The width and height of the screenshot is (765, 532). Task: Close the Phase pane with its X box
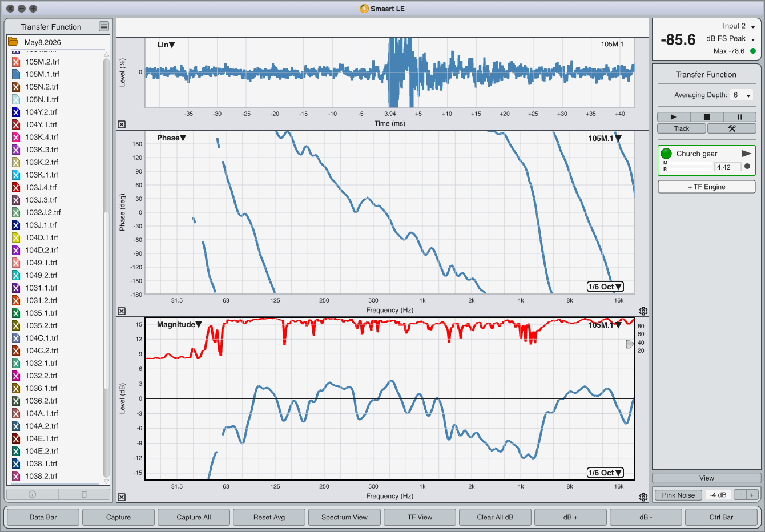point(122,311)
